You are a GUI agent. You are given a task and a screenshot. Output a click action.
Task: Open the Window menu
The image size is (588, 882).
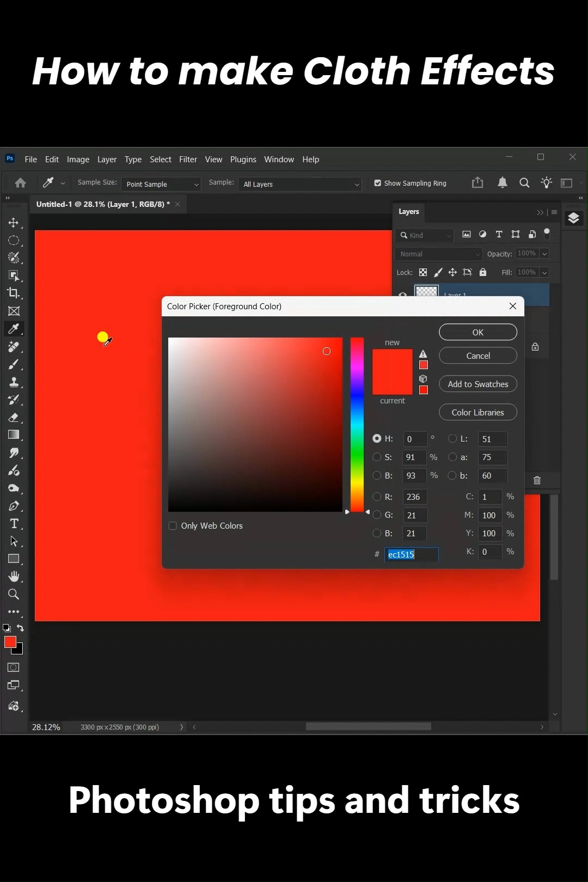pos(279,160)
